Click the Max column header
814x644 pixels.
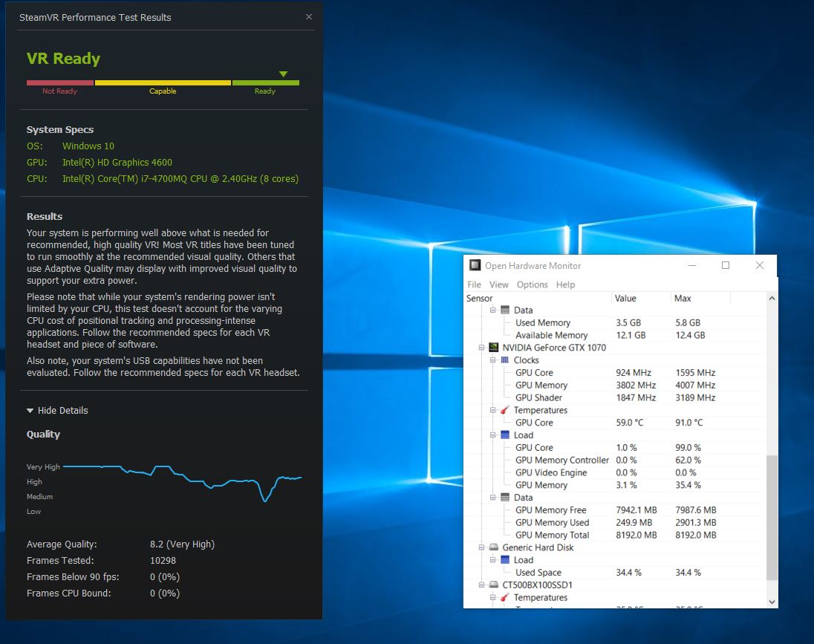pos(701,298)
